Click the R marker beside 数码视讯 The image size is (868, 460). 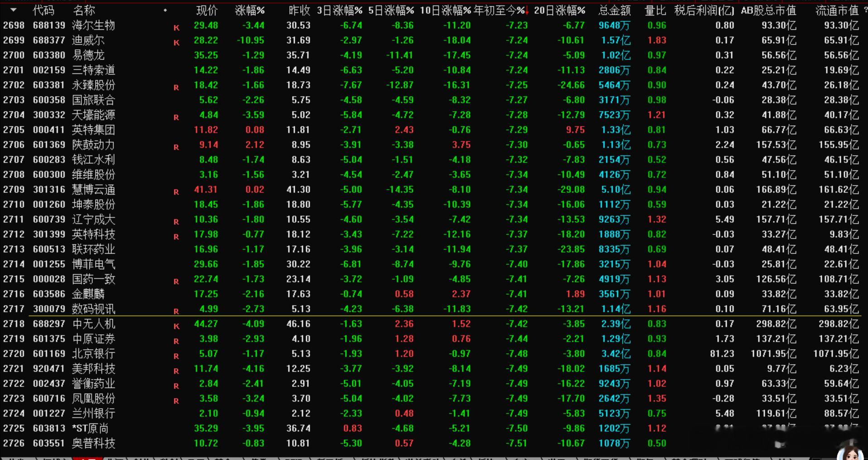(x=177, y=312)
